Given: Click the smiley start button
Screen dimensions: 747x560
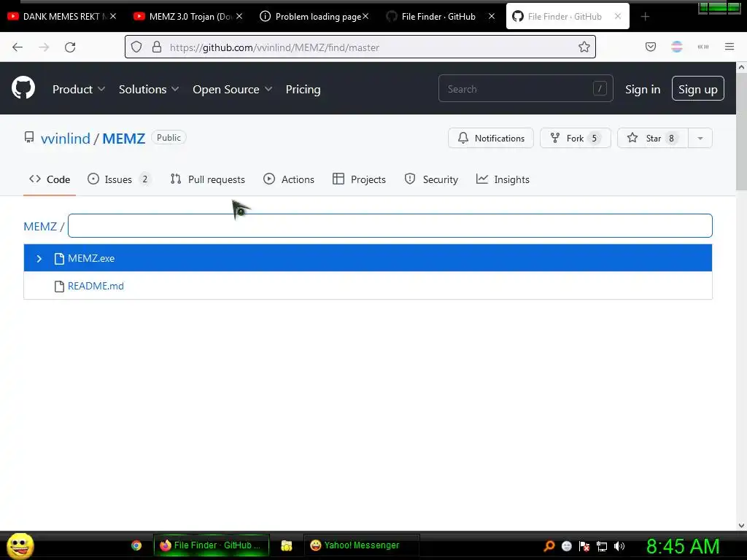Looking at the screenshot, I should pyautogui.click(x=20, y=546).
